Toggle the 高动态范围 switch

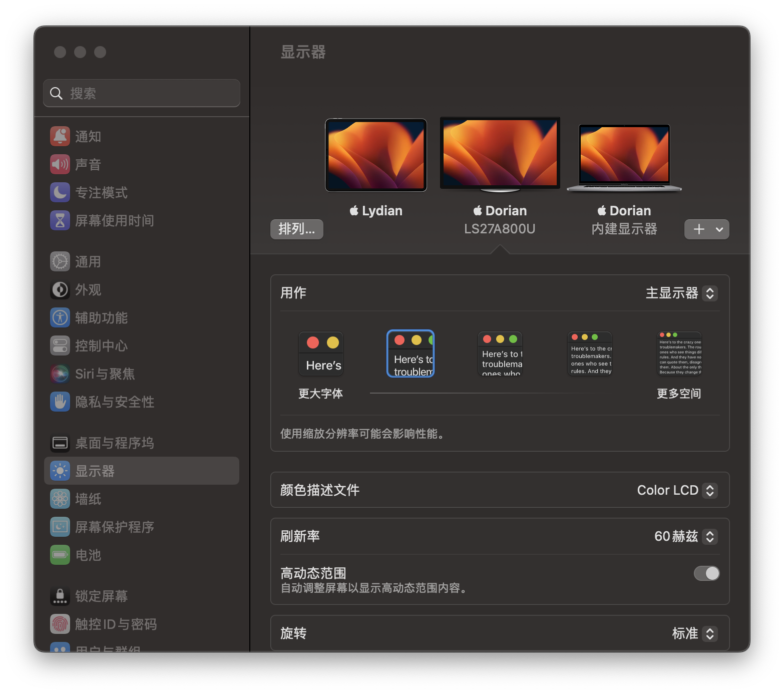[706, 573]
